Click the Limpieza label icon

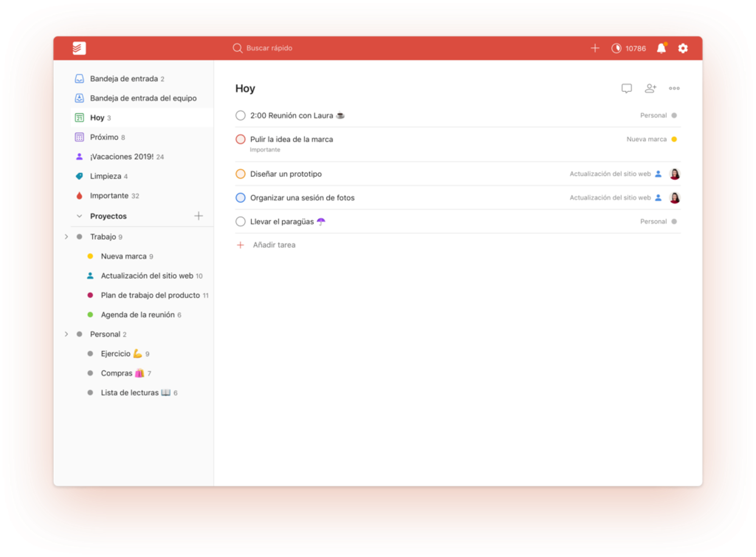79,176
